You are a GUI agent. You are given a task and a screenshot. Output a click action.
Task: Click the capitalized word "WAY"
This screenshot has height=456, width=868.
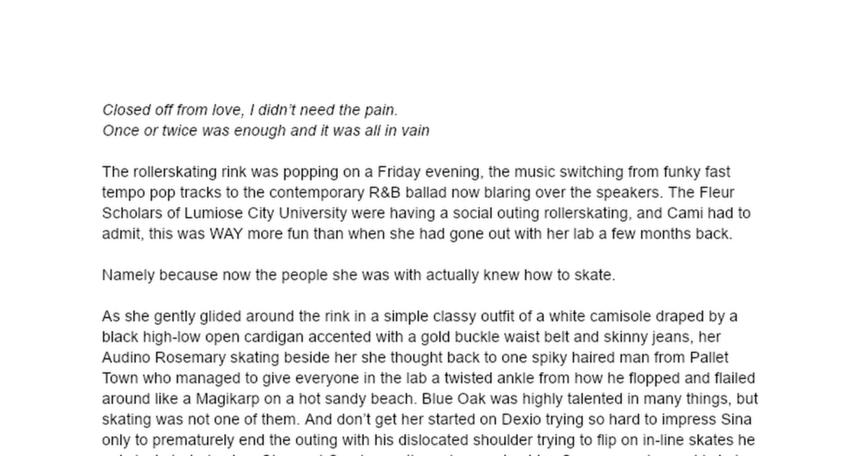[x=226, y=234]
